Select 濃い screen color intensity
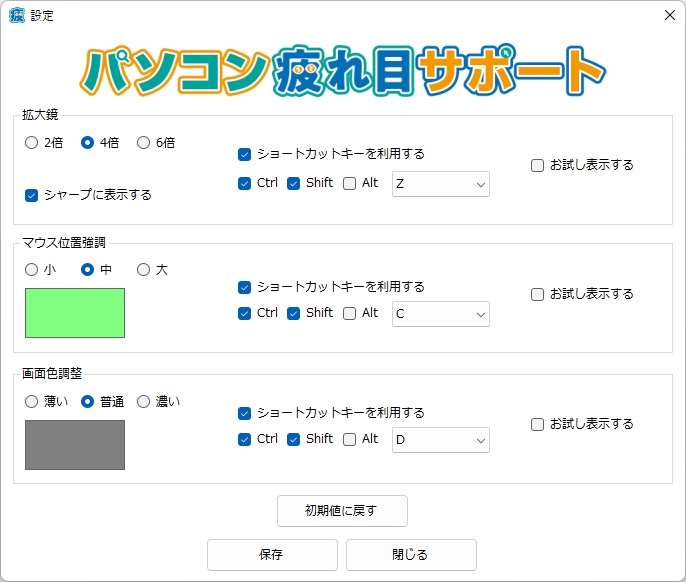 [x=144, y=401]
